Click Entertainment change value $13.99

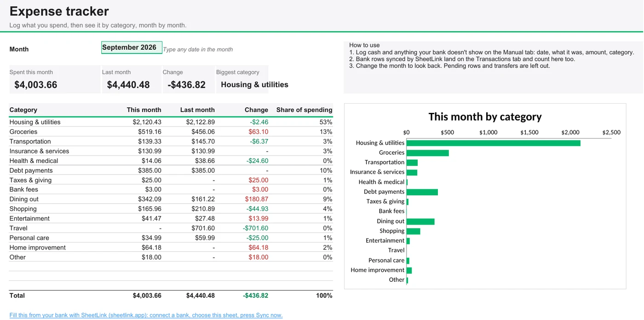click(x=258, y=218)
